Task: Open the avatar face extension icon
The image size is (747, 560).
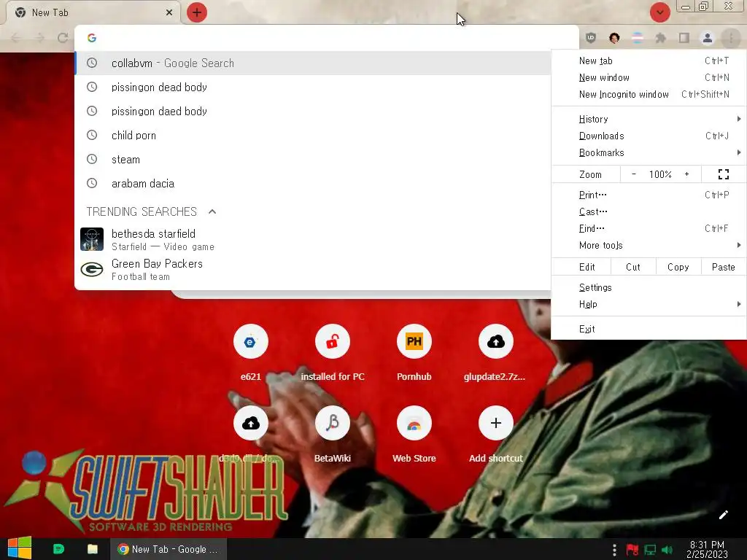Action: (614, 38)
